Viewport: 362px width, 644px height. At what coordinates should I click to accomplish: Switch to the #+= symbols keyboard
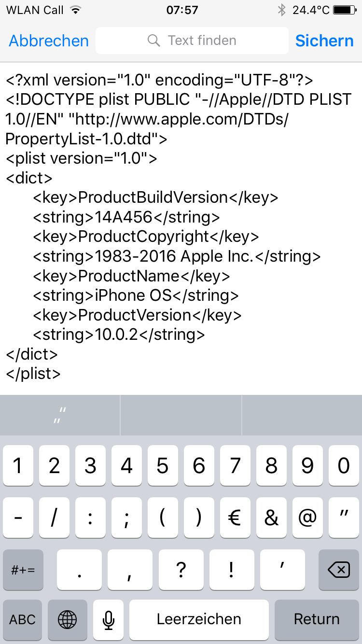[23, 570]
